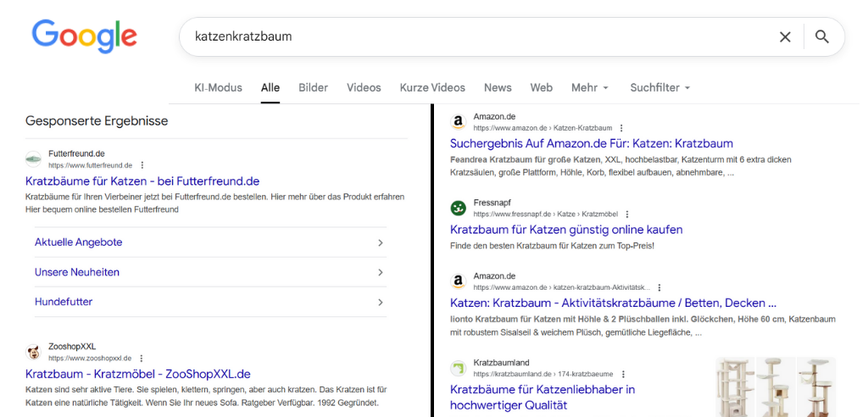This screenshot has width=868, height=417.
Task: Click the ZooshopXXL dog favicon
Action: click(33, 352)
